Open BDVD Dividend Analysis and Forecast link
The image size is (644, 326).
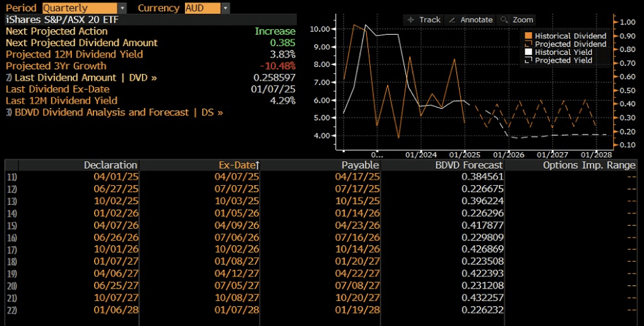pos(114,112)
